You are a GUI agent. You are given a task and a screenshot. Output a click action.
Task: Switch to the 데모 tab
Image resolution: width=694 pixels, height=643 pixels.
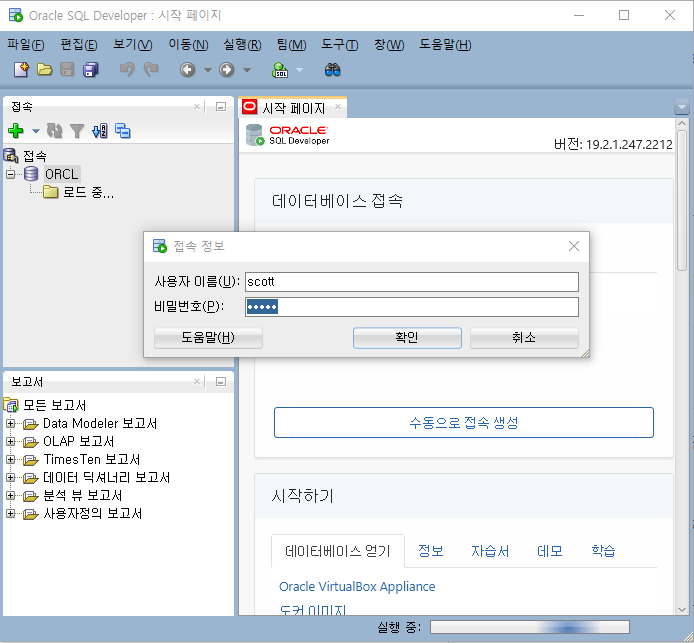click(x=550, y=551)
